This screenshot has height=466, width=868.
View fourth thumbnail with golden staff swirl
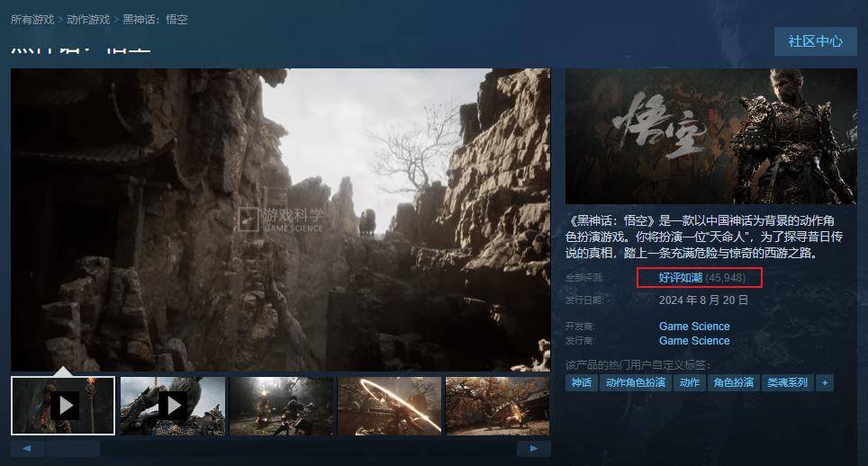pyautogui.click(x=389, y=406)
